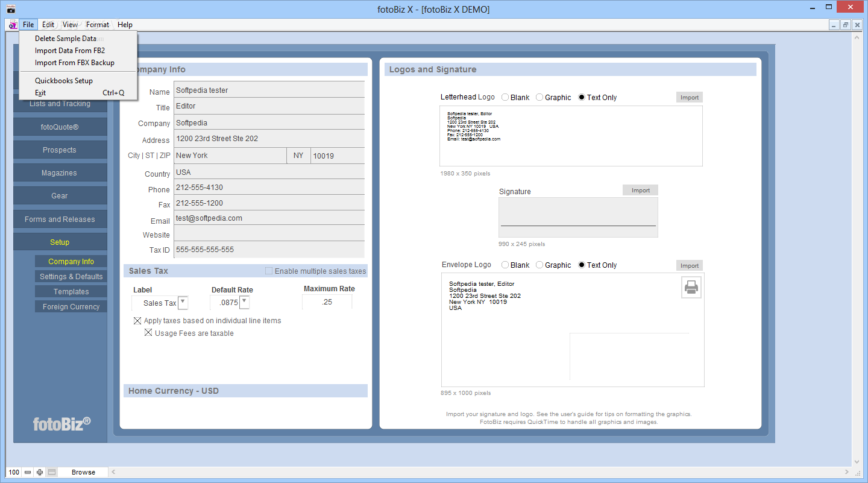This screenshot has height=483, width=868.
Task: Click the Name field with Softpedia tester
Action: coord(269,90)
